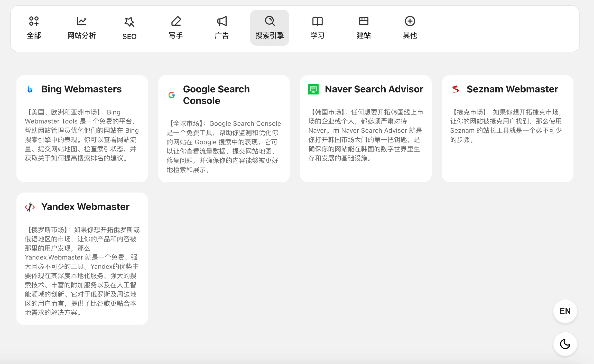Click the red Seznam S logo
The width and height of the screenshot is (594, 364).
455,89
